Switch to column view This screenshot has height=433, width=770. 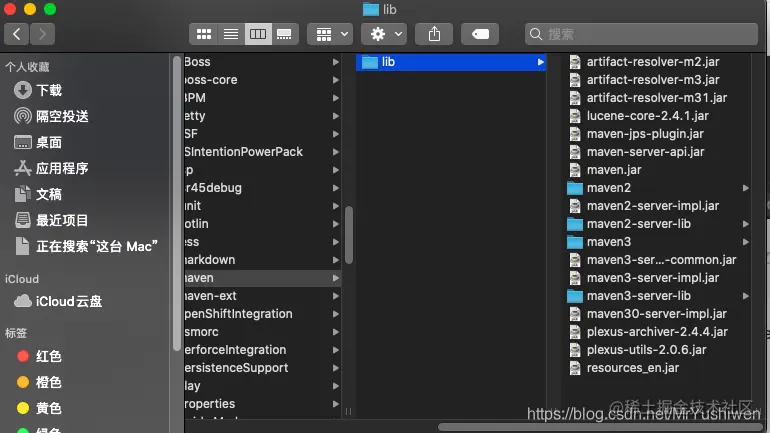[x=258, y=34]
